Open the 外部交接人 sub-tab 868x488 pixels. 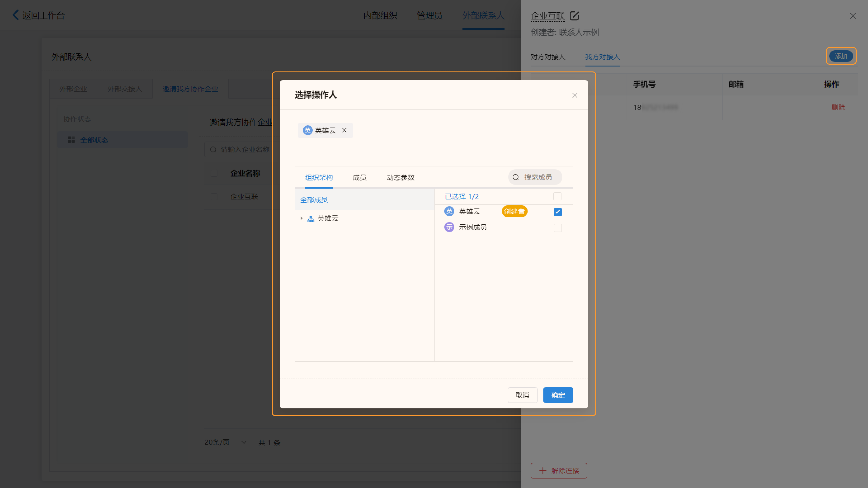pyautogui.click(x=125, y=89)
